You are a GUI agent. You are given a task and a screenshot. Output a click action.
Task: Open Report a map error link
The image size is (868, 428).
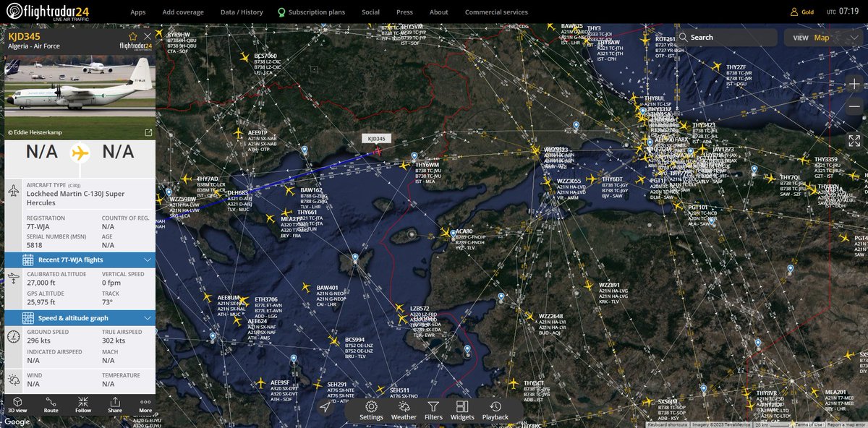pos(847,424)
